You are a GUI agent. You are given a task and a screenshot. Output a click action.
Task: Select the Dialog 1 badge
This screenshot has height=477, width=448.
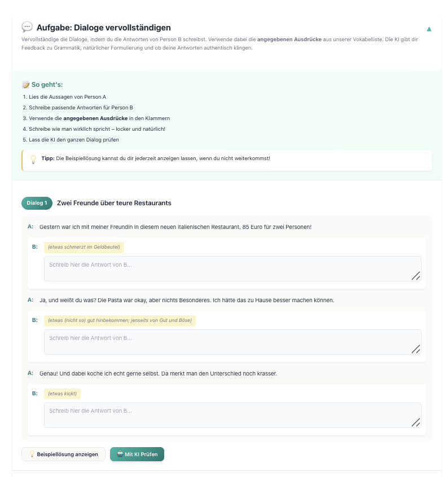(x=37, y=203)
